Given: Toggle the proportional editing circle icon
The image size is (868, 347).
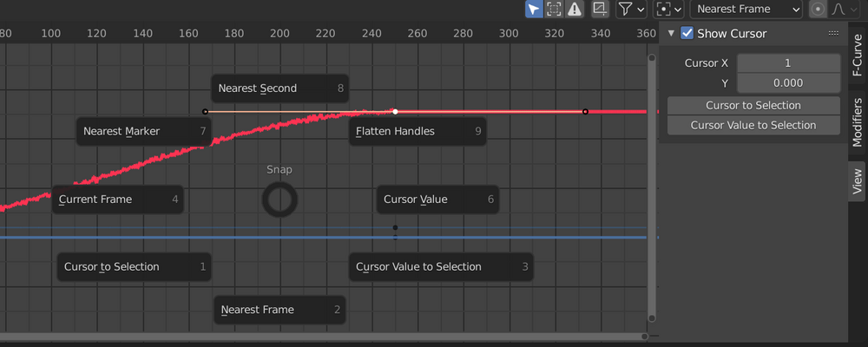Looking at the screenshot, I should tap(817, 10).
